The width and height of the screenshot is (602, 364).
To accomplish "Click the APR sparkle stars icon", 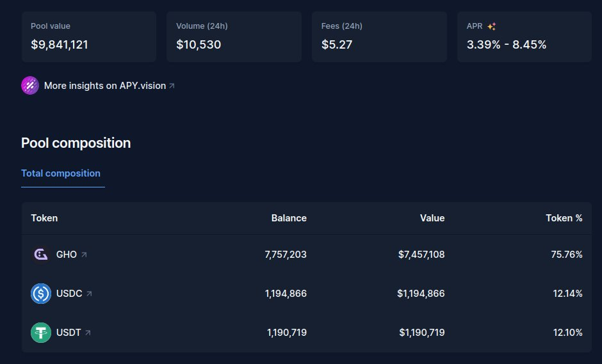I will (491, 26).
